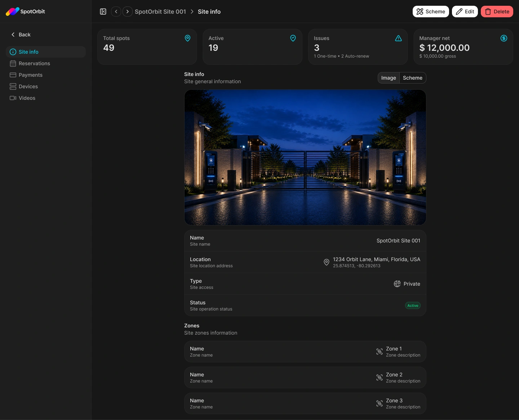Go Back using sidebar link
The height and width of the screenshot is (420, 519).
pos(21,35)
